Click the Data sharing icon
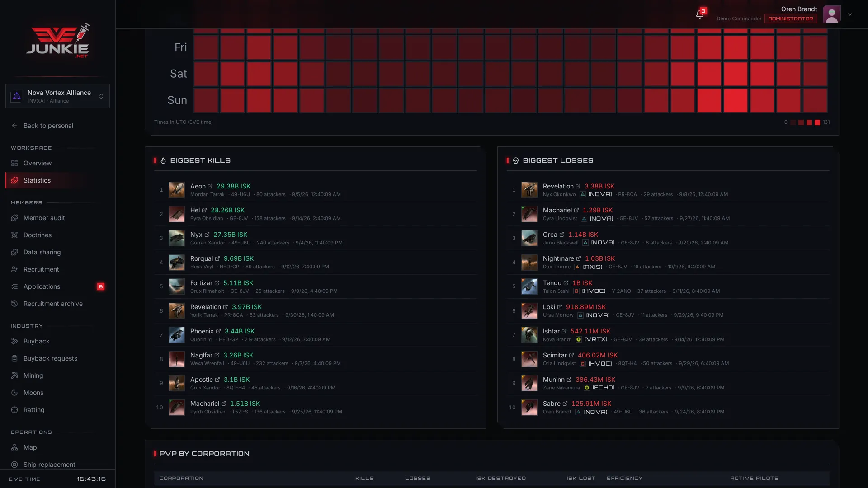The height and width of the screenshot is (488, 868). click(x=14, y=252)
